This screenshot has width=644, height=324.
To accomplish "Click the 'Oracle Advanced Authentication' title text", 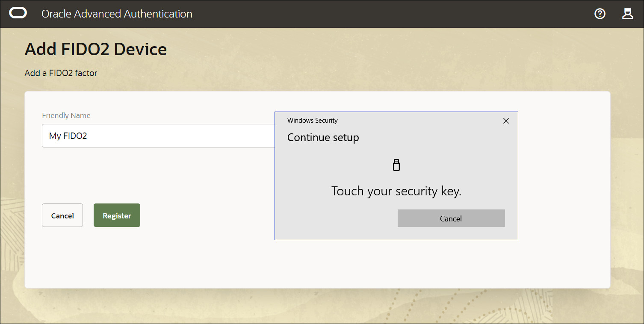I will 117,14.
